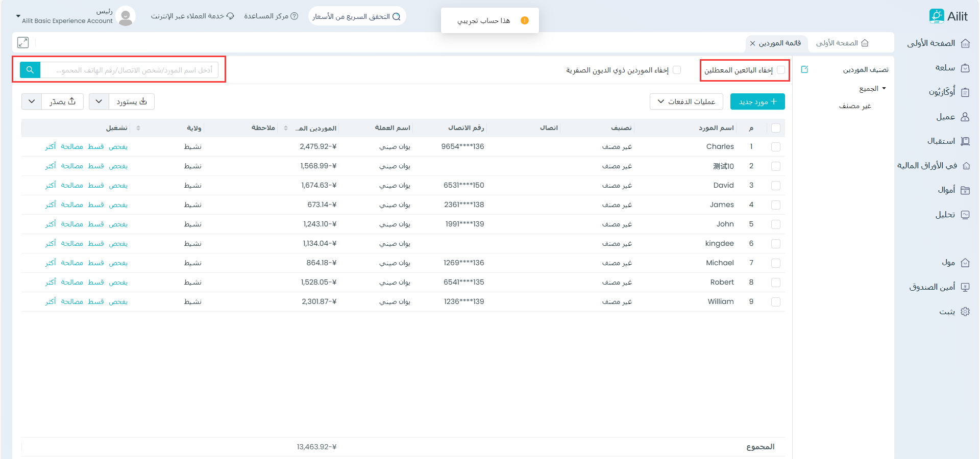Sort by the supplier balance column arrows
This screenshot has height=459, width=980.
tap(286, 128)
